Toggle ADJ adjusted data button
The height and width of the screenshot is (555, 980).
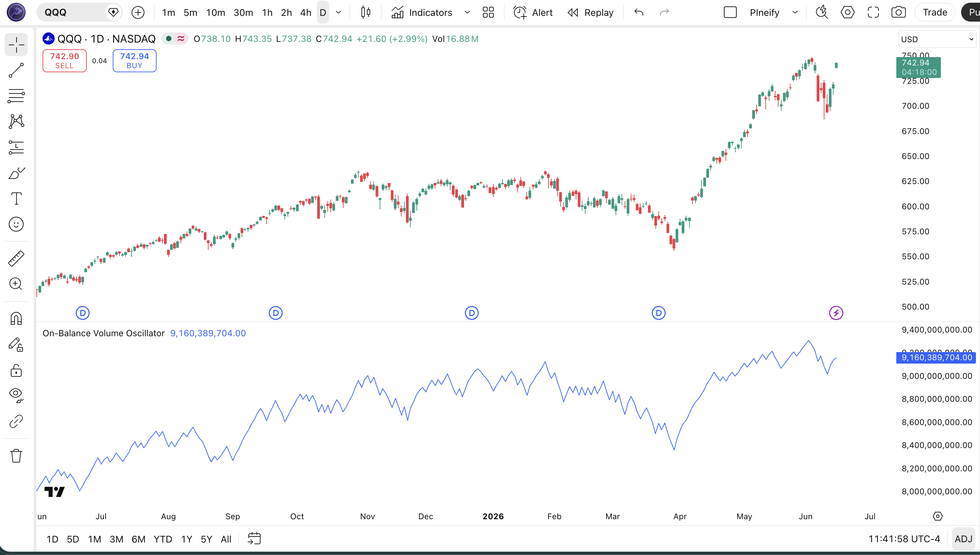(963, 539)
